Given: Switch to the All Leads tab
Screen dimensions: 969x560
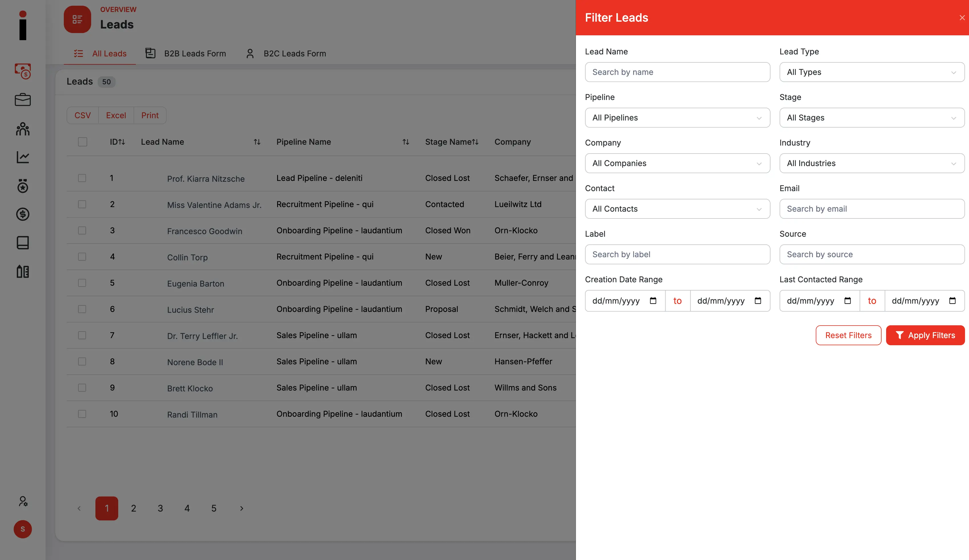Looking at the screenshot, I should tap(100, 54).
